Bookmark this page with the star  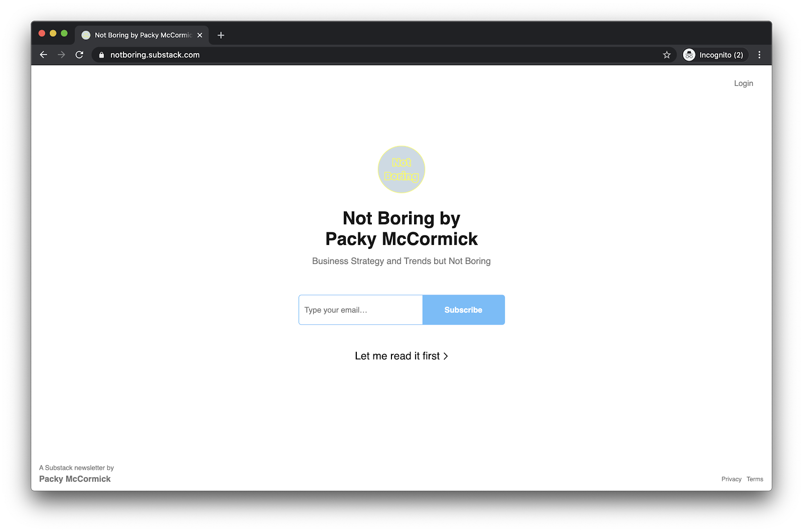pos(666,55)
